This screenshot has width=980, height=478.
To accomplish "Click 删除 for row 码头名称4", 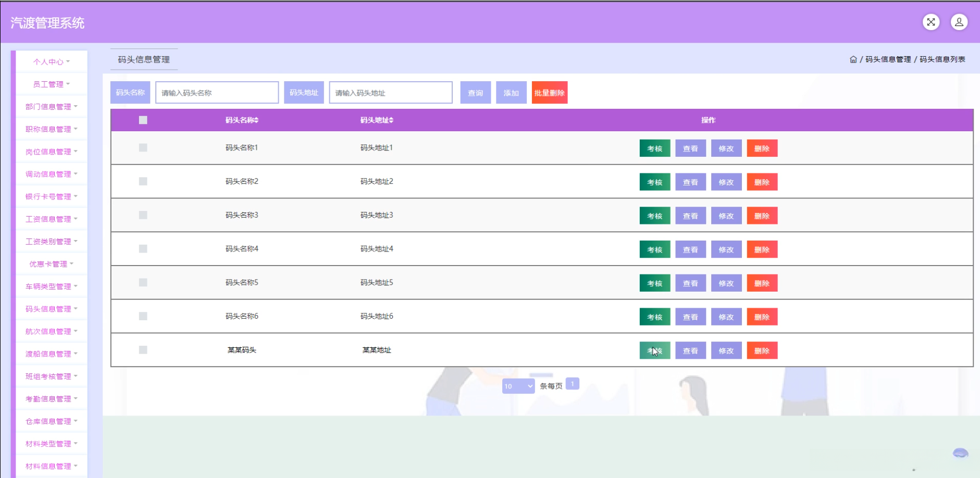I will [762, 249].
